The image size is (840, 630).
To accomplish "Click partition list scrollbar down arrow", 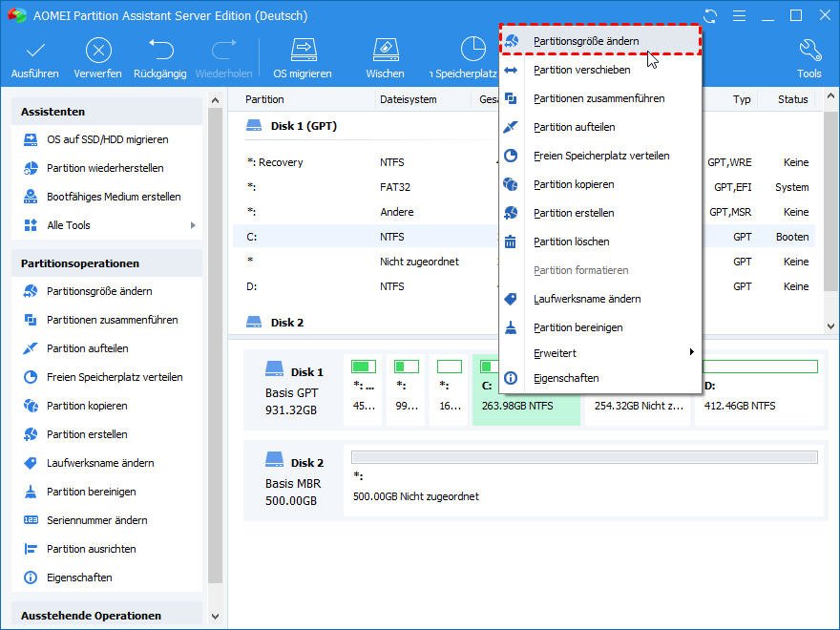I will 830,325.
